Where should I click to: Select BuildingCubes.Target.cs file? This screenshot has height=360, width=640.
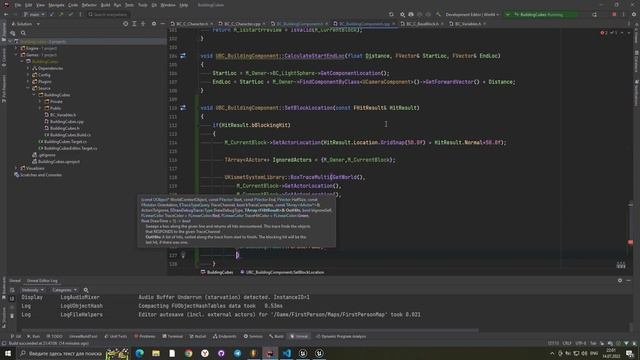[62, 142]
